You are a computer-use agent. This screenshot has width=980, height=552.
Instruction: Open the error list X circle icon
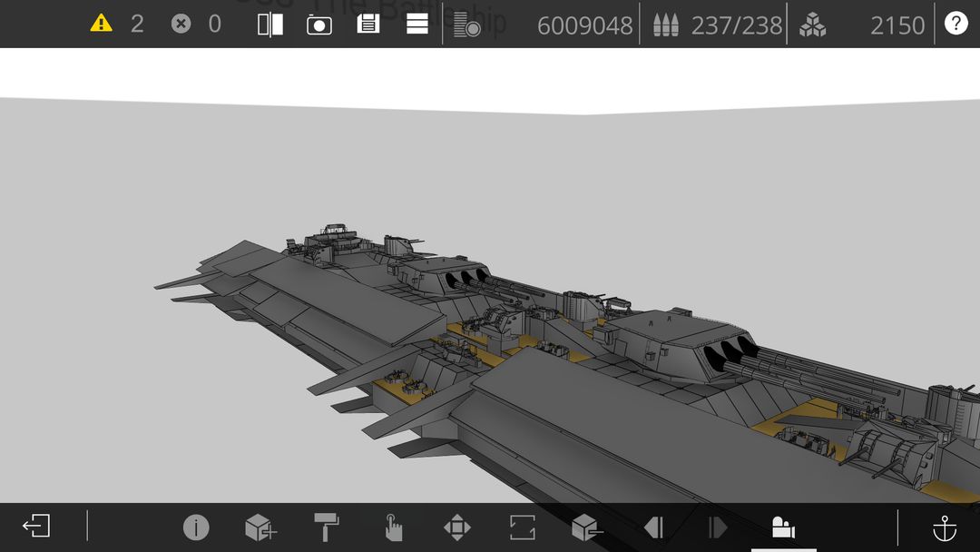point(181,24)
